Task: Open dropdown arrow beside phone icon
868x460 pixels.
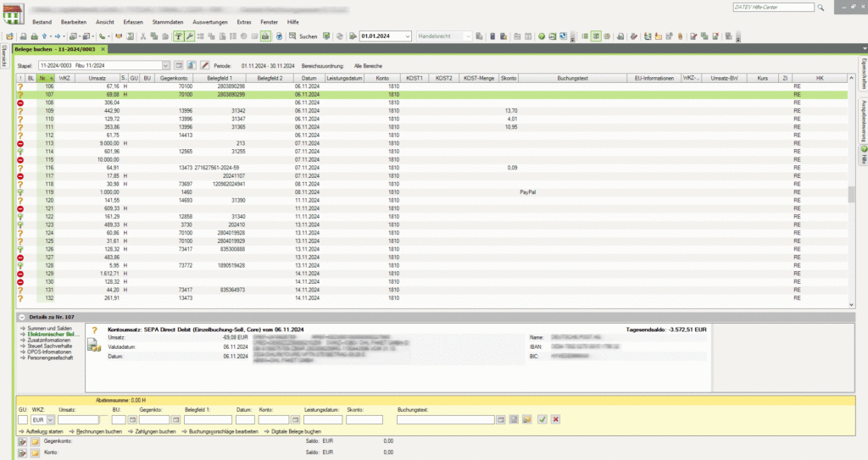Action: (108, 36)
